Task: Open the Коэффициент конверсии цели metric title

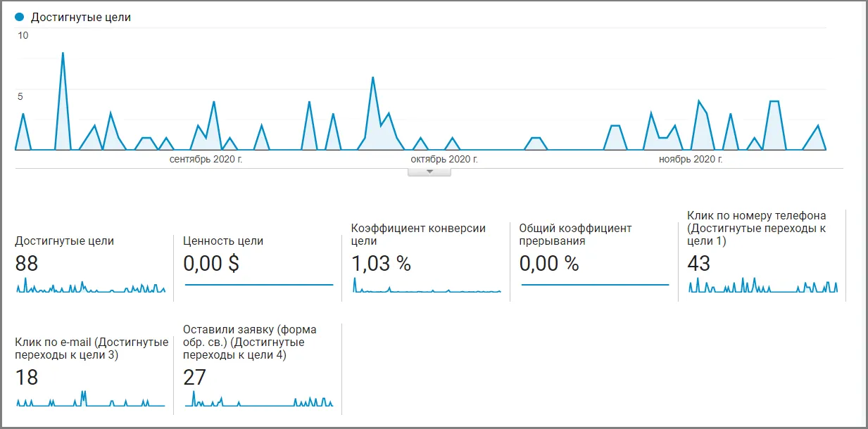Action: [418, 234]
